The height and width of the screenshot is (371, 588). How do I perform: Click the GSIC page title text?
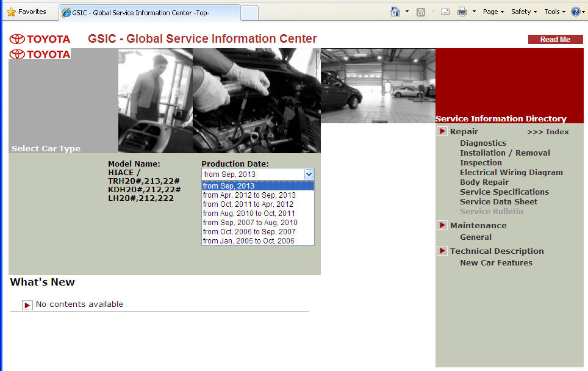tap(203, 38)
